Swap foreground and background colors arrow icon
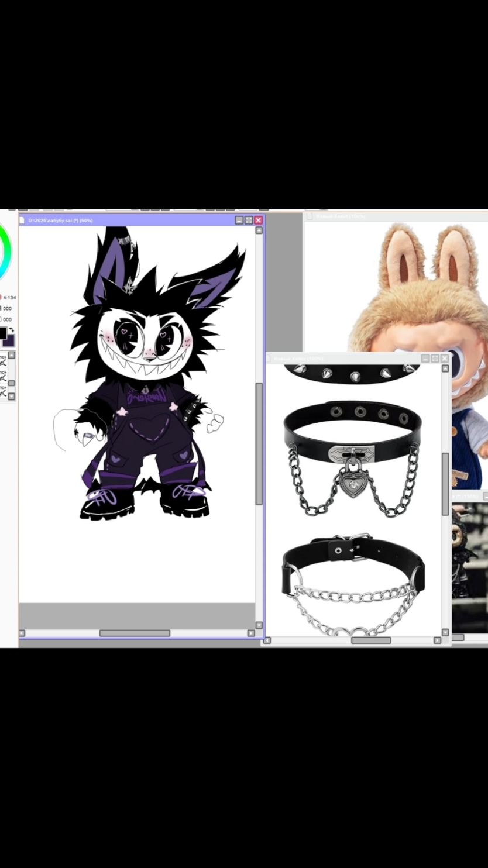 point(11,330)
